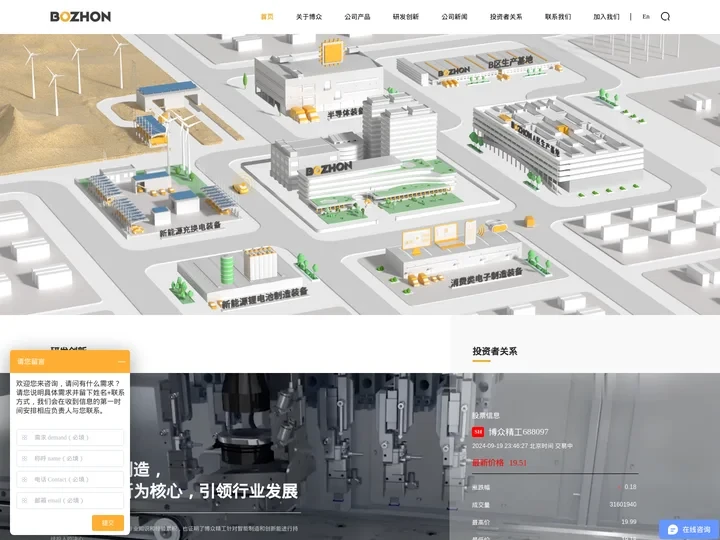Click the 称呼 name input field

pos(70,458)
